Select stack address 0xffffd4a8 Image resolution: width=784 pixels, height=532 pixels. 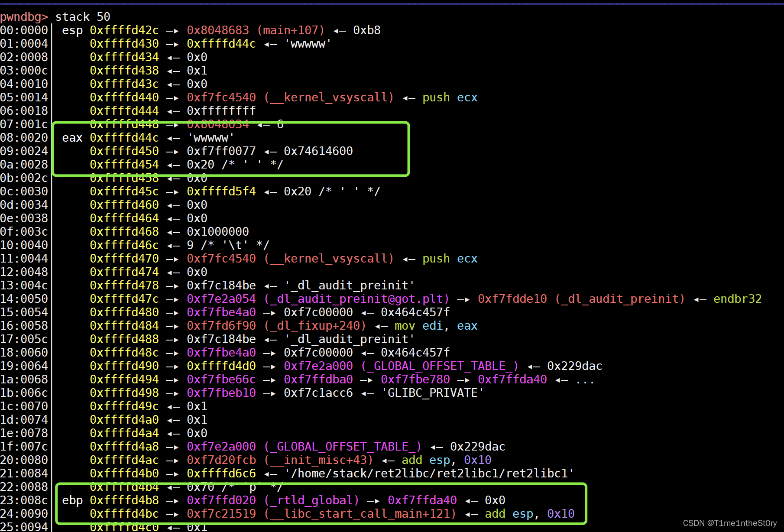tap(124, 447)
